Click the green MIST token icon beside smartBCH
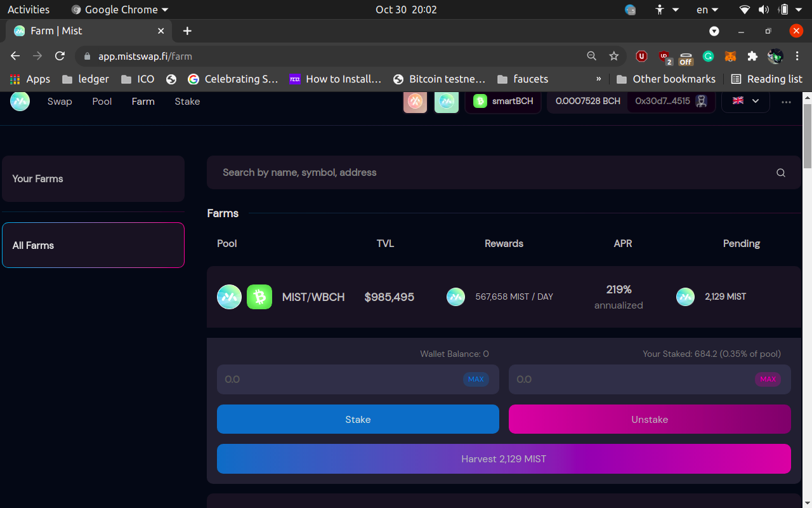This screenshot has height=508, width=812. tap(447, 101)
